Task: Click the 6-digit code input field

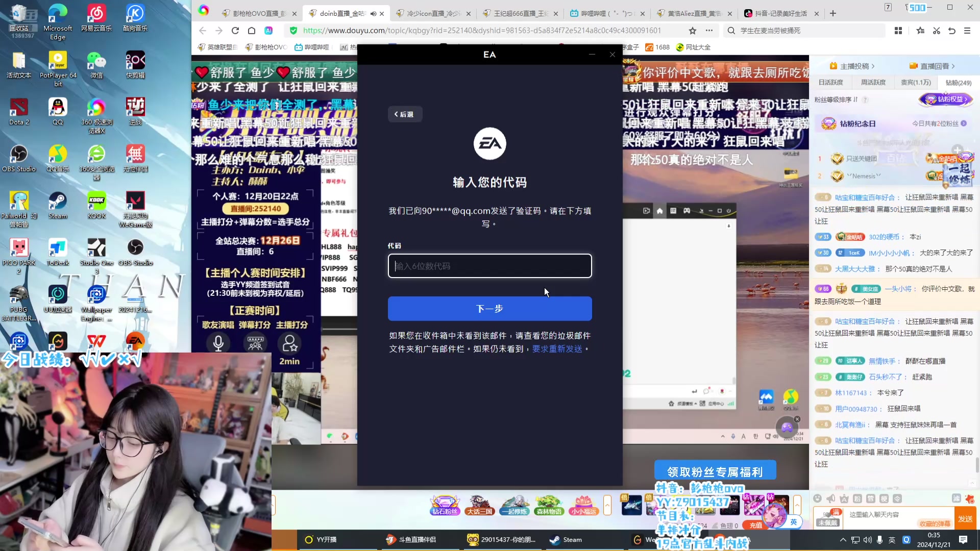Action: click(490, 266)
